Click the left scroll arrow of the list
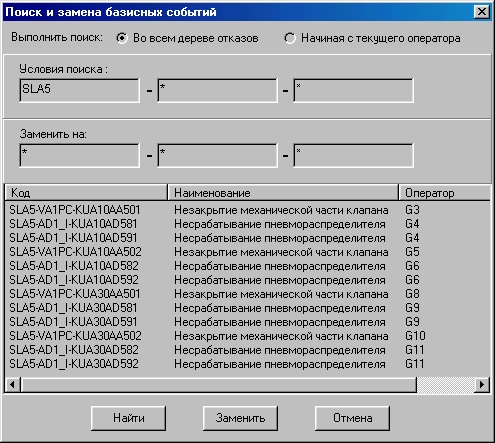The image size is (495, 443). pyautogui.click(x=12, y=384)
